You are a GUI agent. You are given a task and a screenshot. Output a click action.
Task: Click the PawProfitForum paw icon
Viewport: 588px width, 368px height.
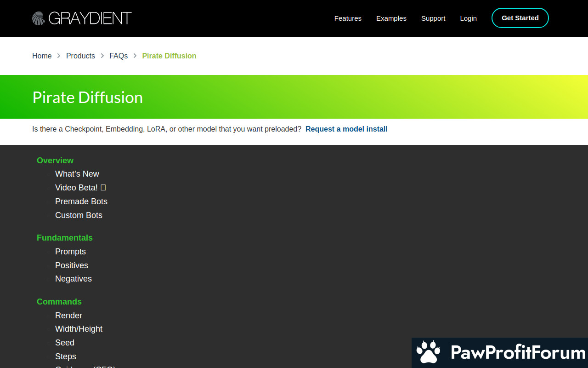[428, 352]
